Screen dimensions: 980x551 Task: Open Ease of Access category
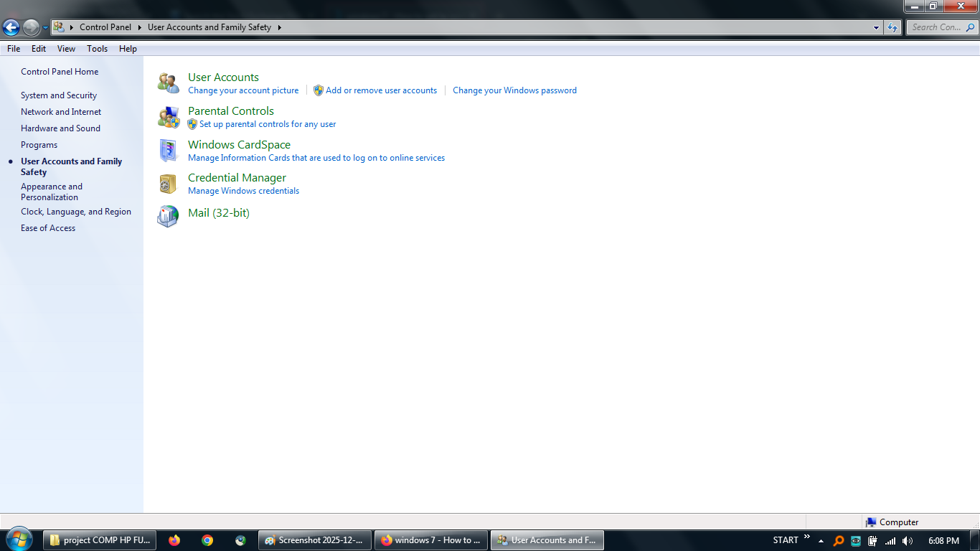click(48, 228)
